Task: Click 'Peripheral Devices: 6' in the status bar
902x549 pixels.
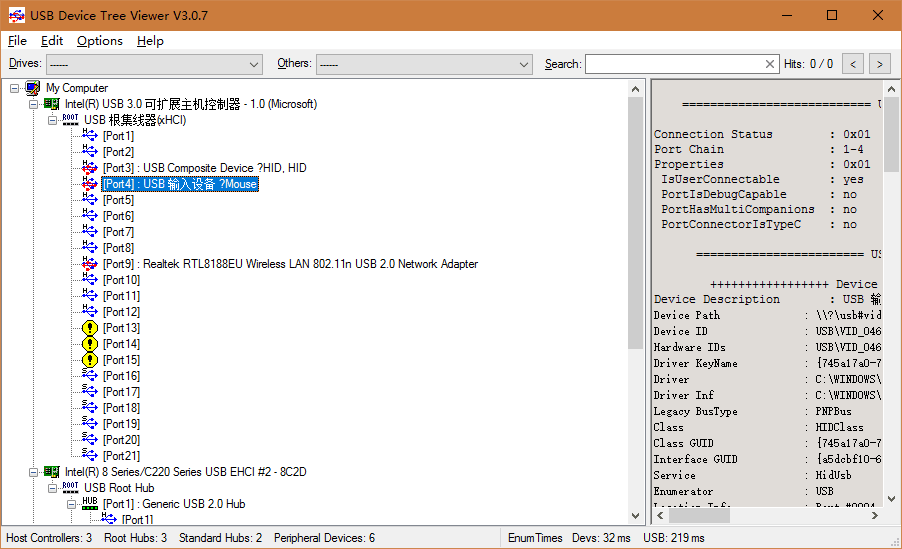Action: (x=324, y=538)
